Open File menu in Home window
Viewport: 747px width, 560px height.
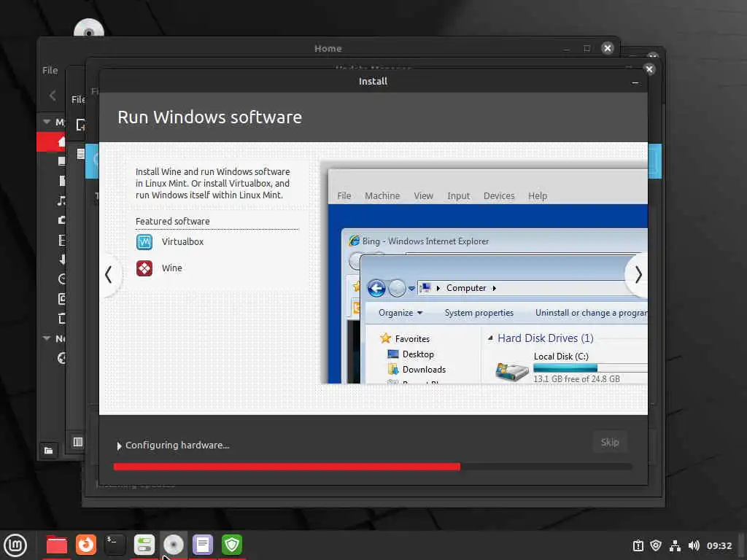(x=50, y=71)
